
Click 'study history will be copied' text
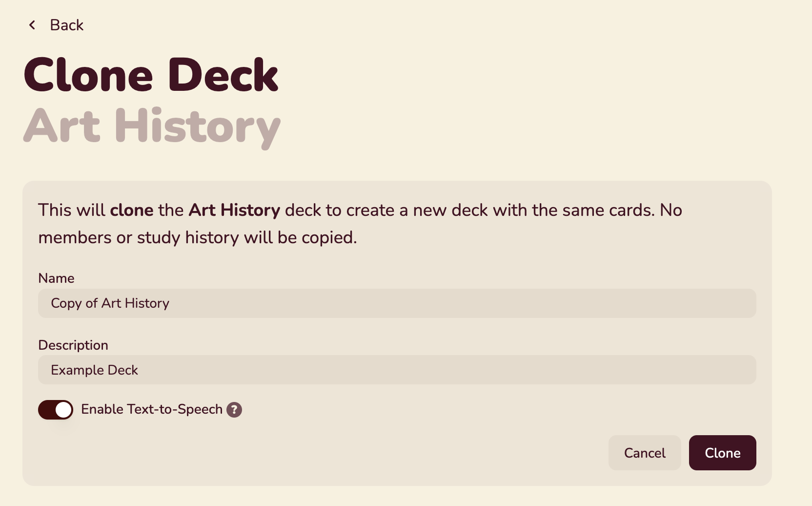[247, 237]
